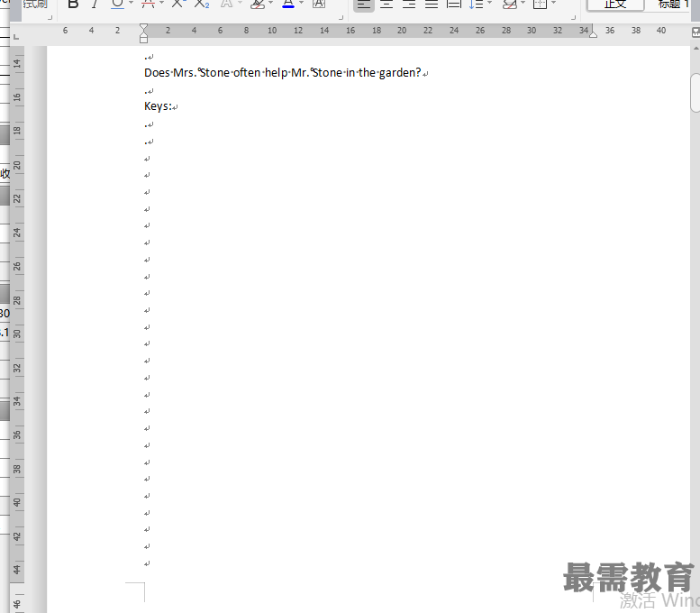Center align the paragraph
Viewport: 700px width, 613px height.
click(x=386, y=5)
